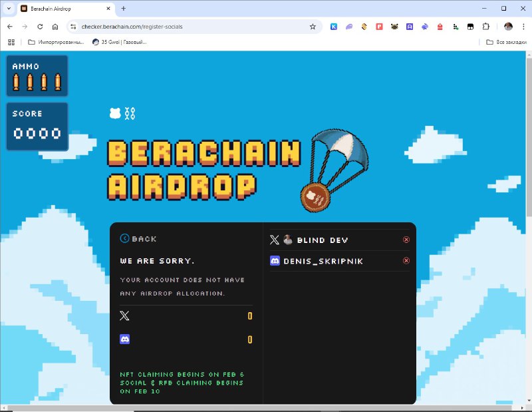
Task: Select the Berachain Airdrop tab
Action: click(66, 9)
